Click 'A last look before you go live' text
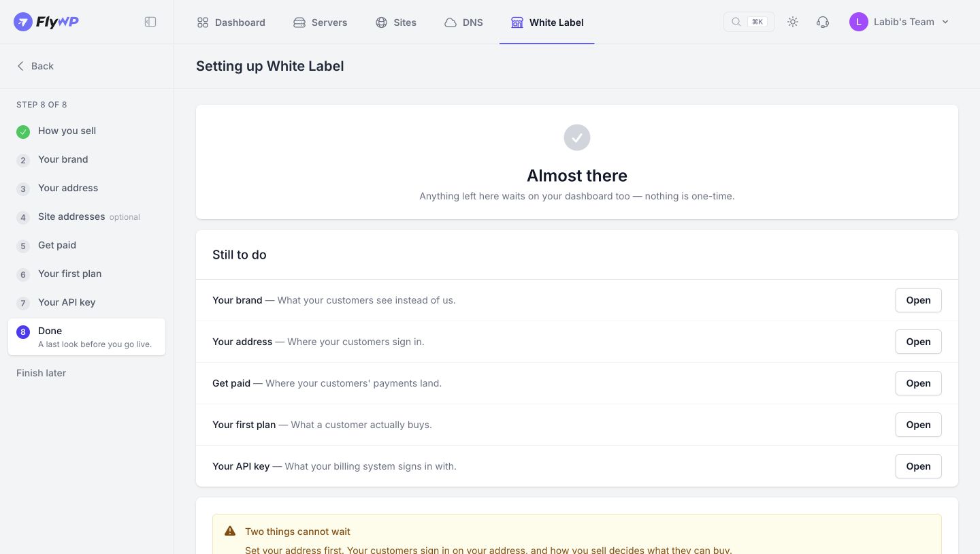Image resolution: width=980 pixels, height=554 pixels. pyautogui.click(x=95, y=344)
